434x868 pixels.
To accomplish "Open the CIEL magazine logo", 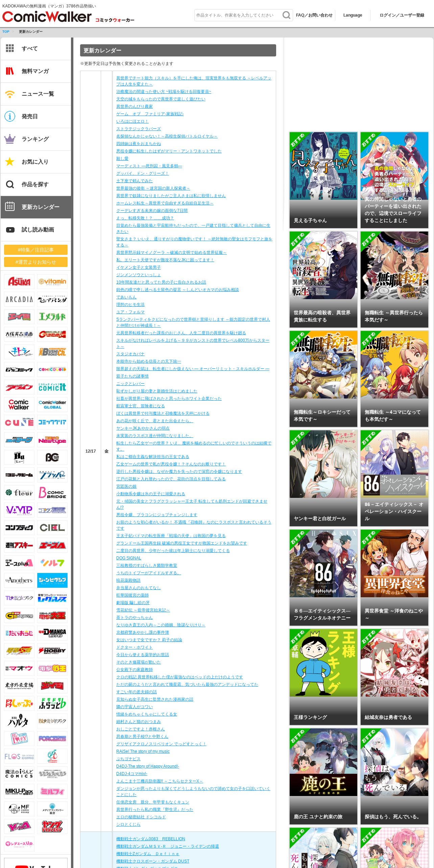I will (52, 528).
